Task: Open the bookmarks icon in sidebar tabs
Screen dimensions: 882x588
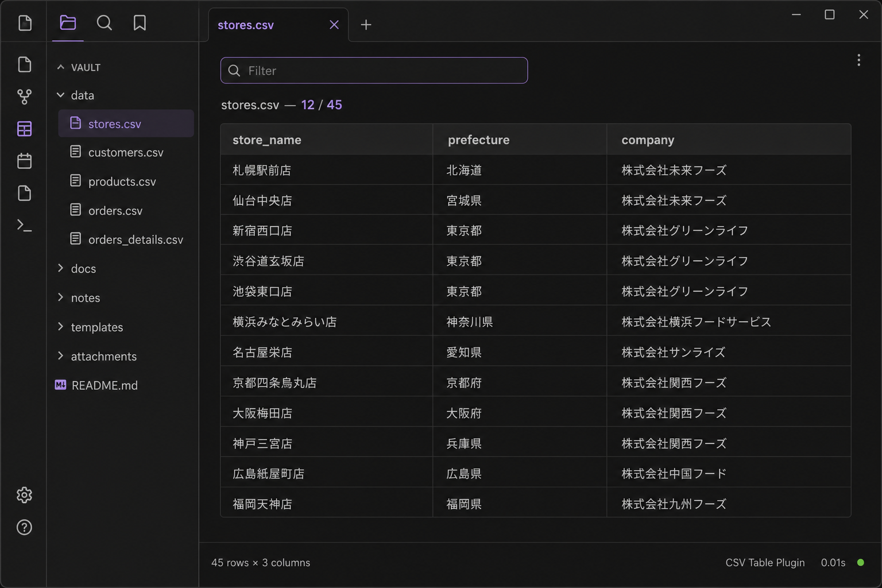Action: pyautogui.click(x=140, y=22)
